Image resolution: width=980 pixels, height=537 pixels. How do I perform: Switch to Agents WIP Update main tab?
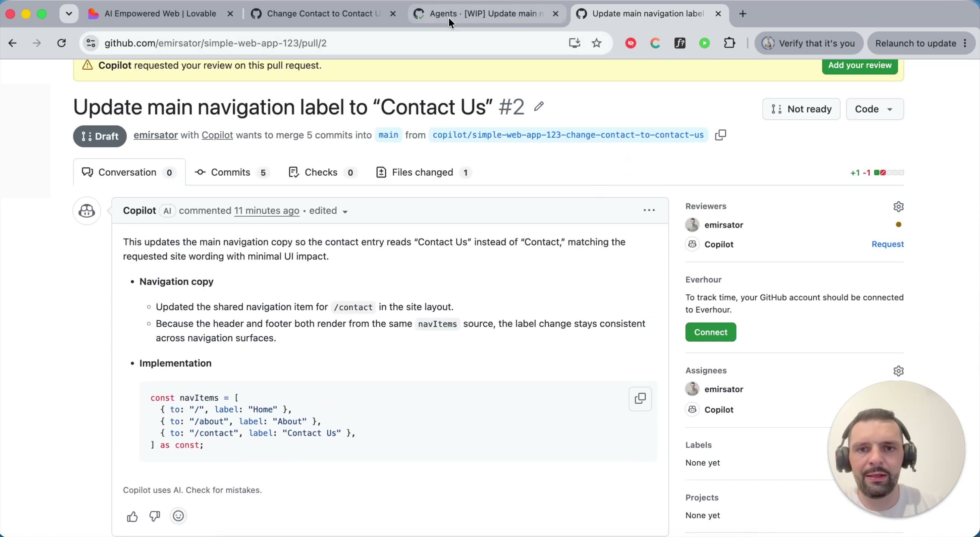pyautogui.click(x=487, y=14)
